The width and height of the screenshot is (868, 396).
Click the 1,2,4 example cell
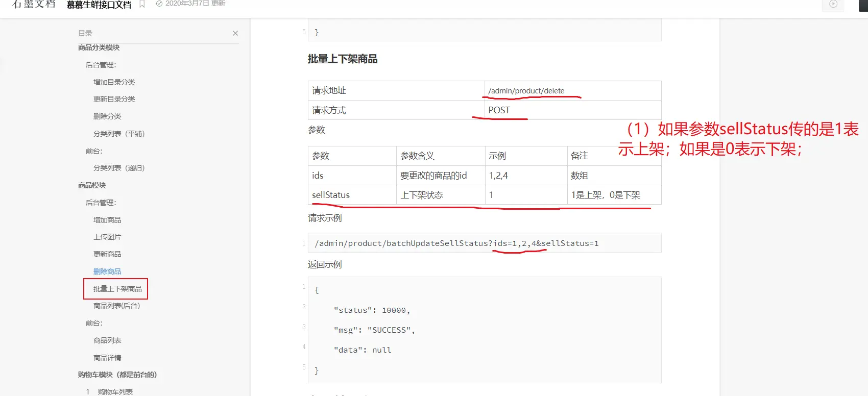[526, 176]
